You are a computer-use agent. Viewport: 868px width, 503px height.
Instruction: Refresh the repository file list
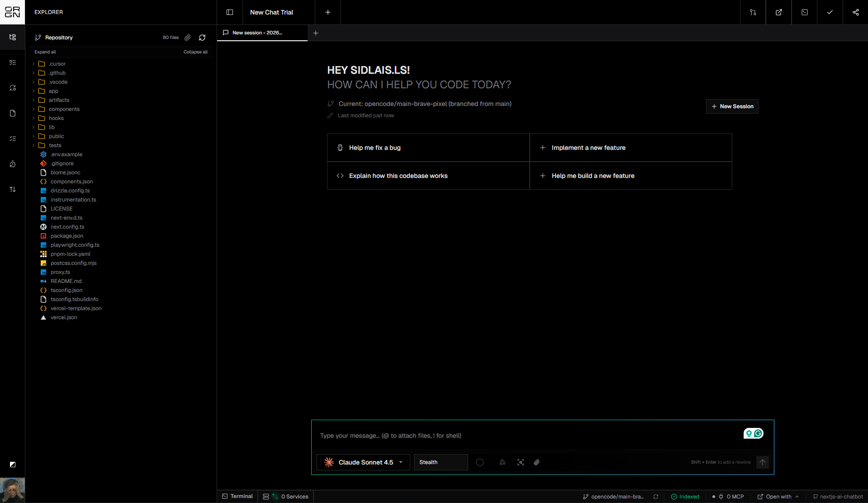tap(202, 38)
